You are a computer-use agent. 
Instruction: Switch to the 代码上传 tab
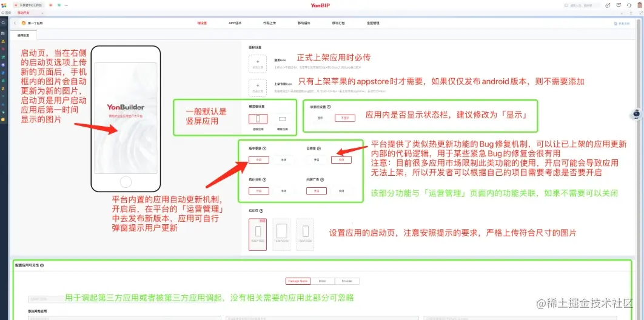pos(269,23)
